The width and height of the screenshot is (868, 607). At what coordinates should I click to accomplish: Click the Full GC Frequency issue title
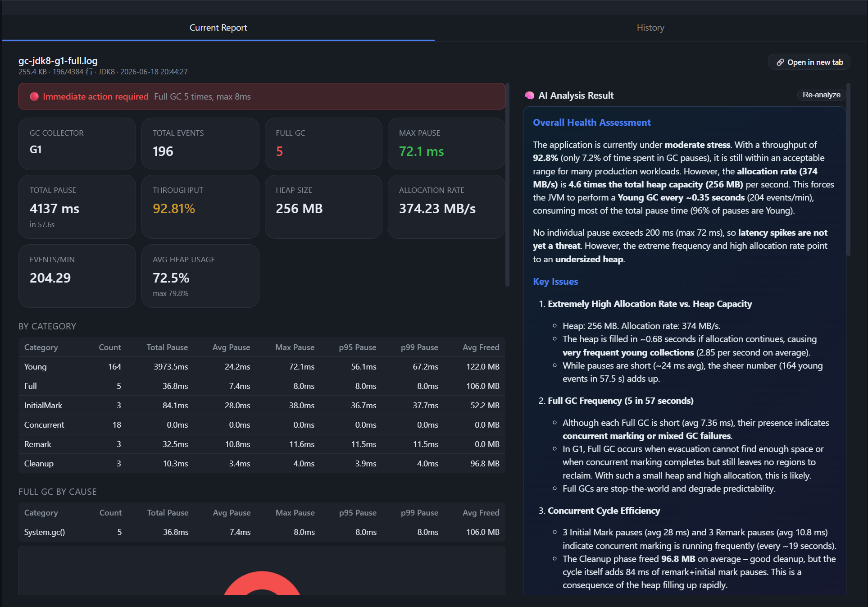pyautogui.click(x=620, y=401)
